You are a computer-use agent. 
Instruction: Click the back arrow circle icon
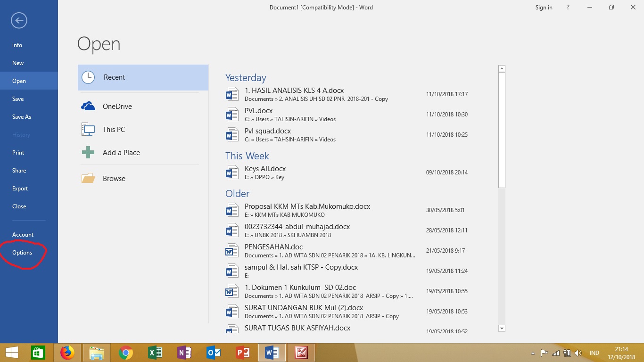click(18, 21)
